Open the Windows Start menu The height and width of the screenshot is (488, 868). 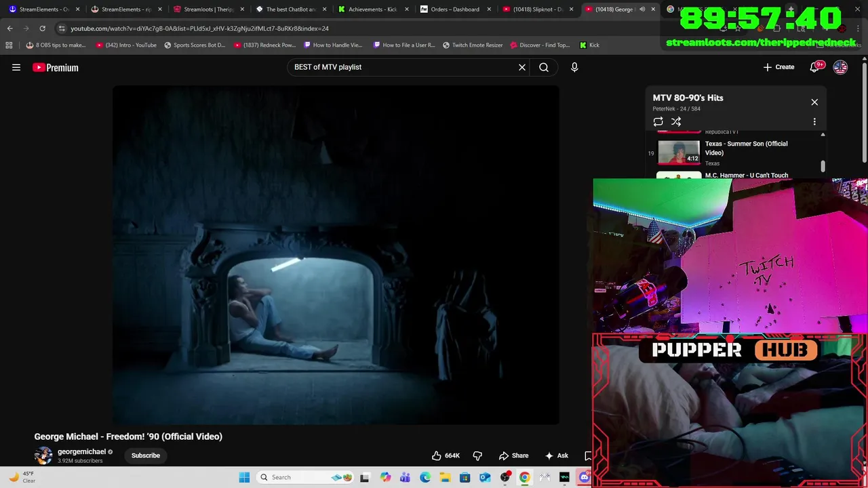tap(244, 477)
